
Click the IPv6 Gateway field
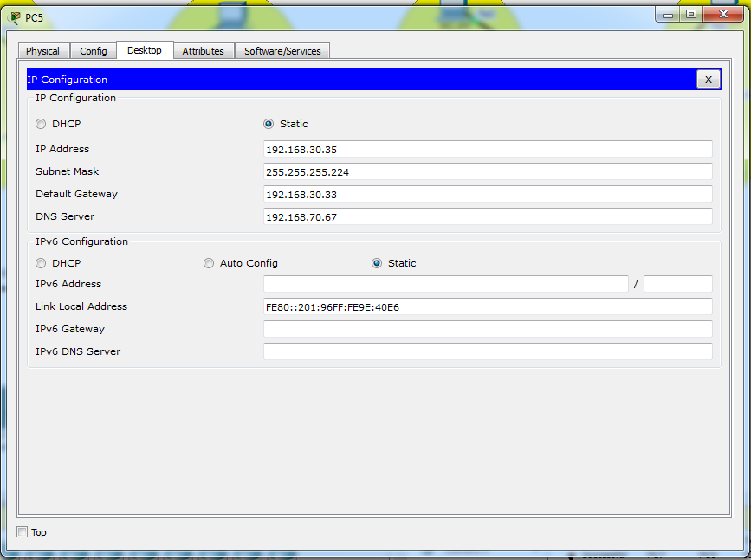[488, 328]
